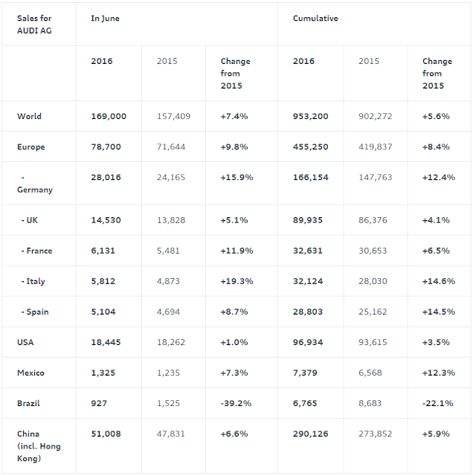473x476 pixels.
Task: Select France June 2015 value 5,481
Action: [168, 251]
